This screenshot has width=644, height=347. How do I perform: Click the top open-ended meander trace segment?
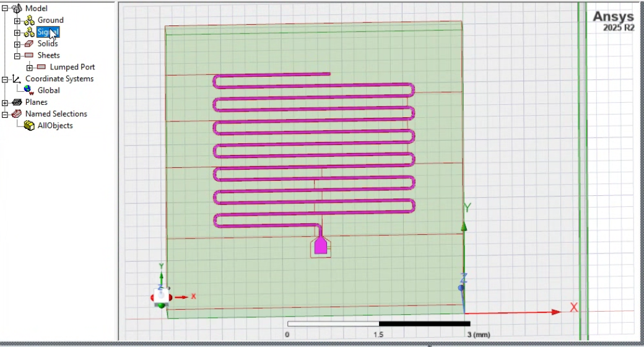[x=272, y=75]
